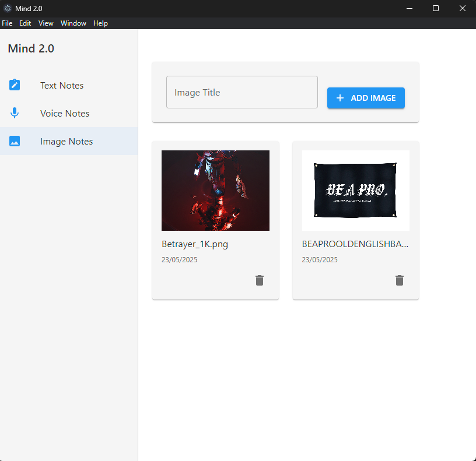
Task: Open the BE A PRO banner thumbnail
Action: (x=355, y=191)
